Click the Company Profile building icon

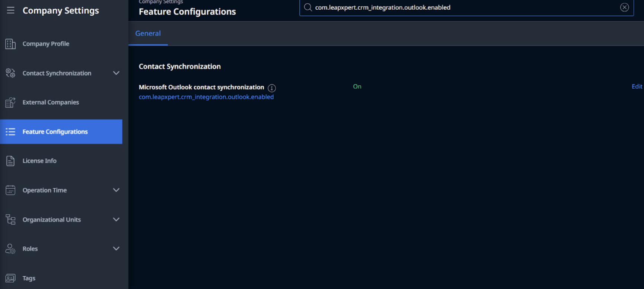pos(10,44)
